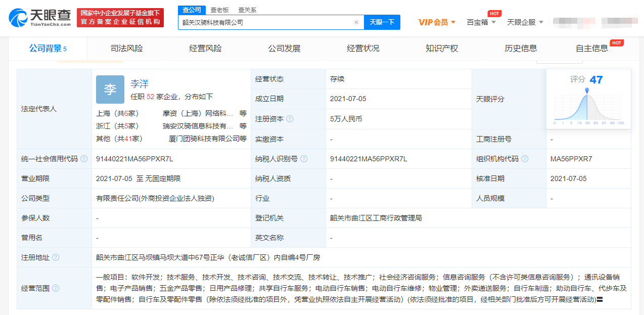Open the 百宝箱 dropdown menu
This screenshot has width=644, height=315.
tap(481, 22)
